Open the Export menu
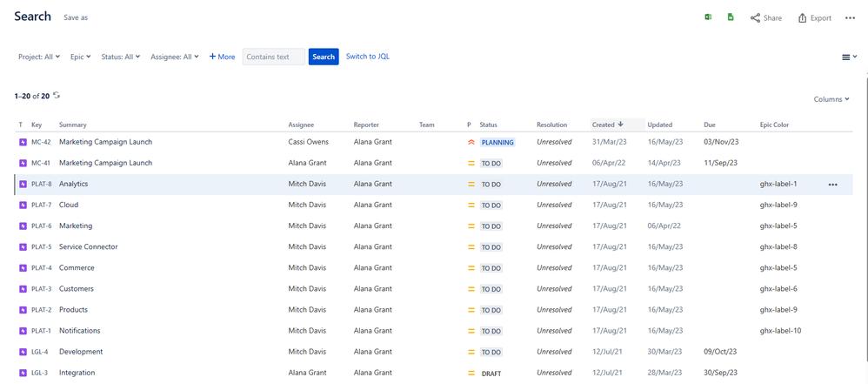 [814, 17]
